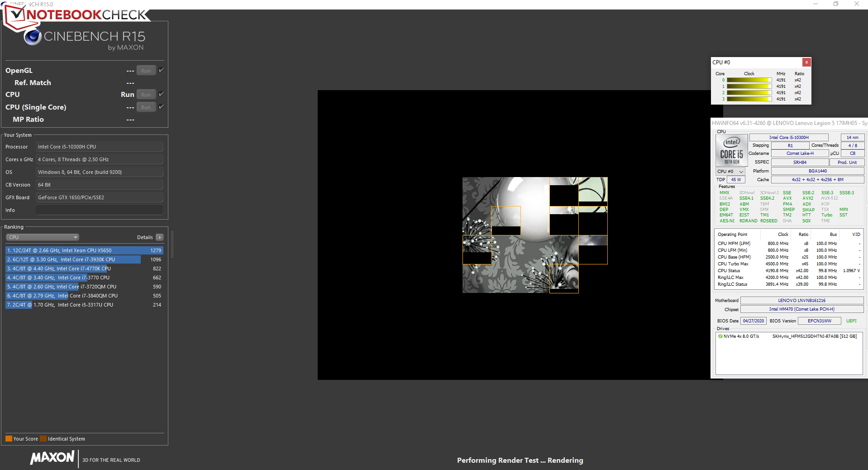
Task: Click the Cores/Threads 4 / 8 value
Action: tap(853, 146)
